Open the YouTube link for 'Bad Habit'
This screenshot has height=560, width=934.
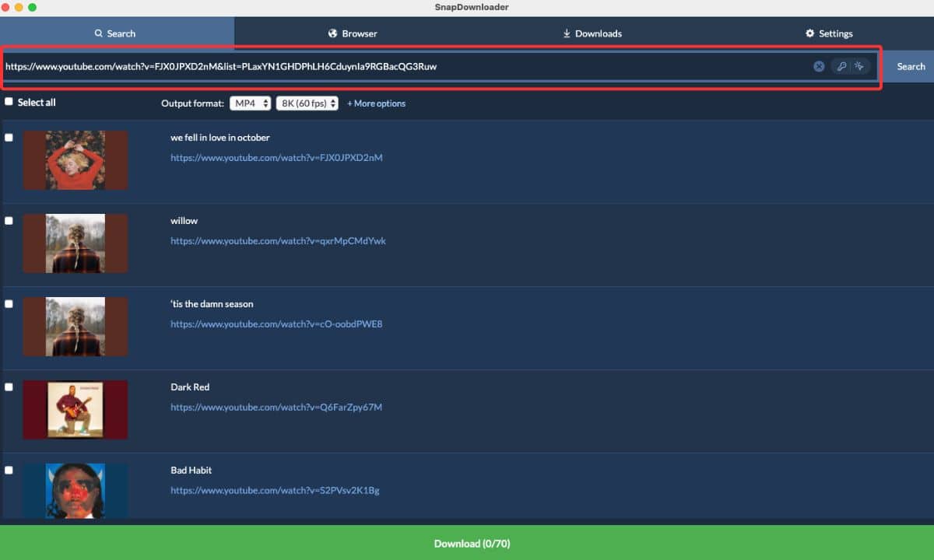click(275, 491)
